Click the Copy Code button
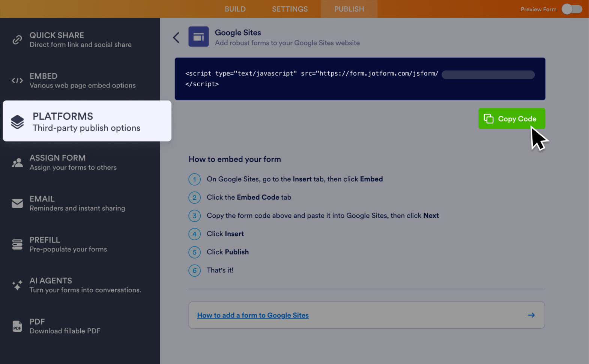 pos(511,119)
